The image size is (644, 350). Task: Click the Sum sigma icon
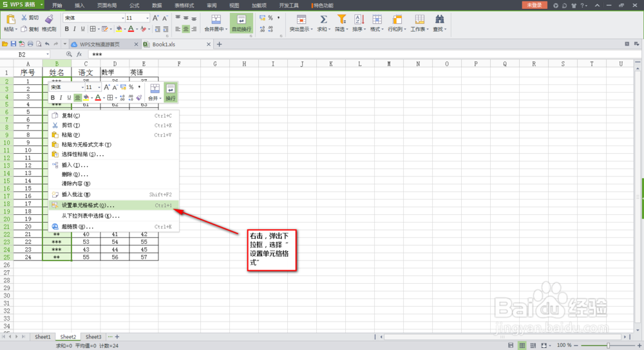pos(323,19)
